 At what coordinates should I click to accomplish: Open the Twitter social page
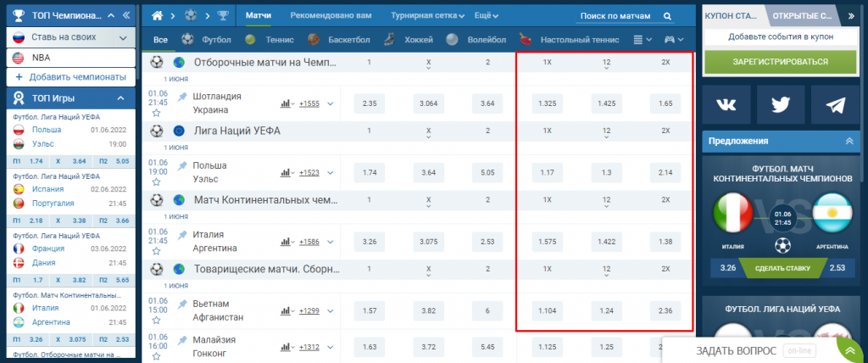coord(781,104)
